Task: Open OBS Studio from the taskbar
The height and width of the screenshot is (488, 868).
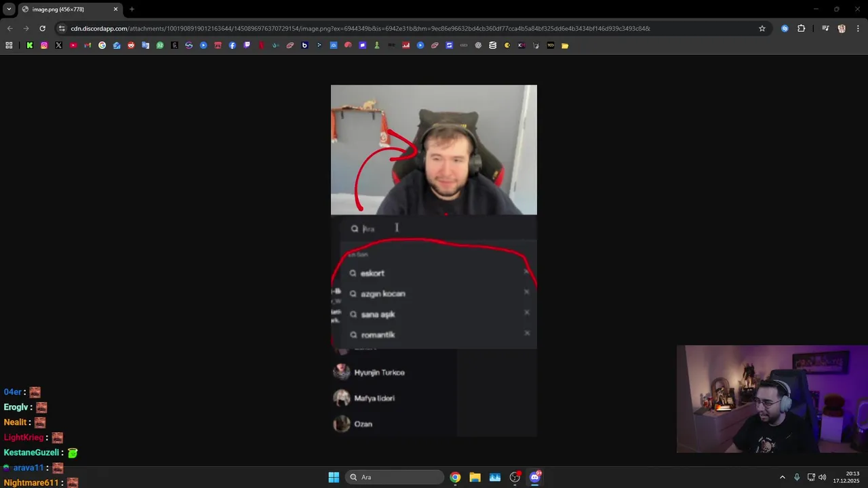Action: (x=515, y=477)
